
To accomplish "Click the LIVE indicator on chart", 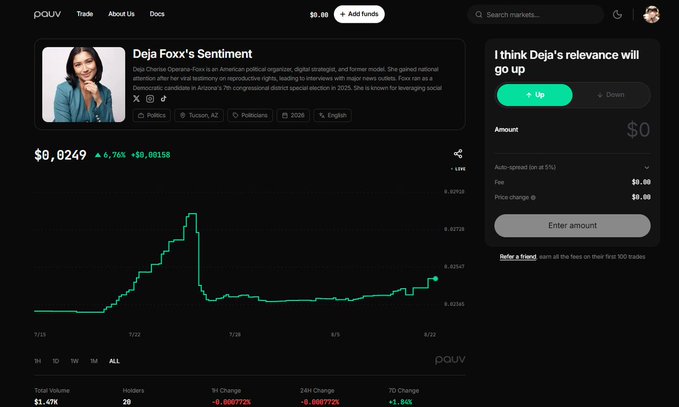I will (x=458, y=169).
